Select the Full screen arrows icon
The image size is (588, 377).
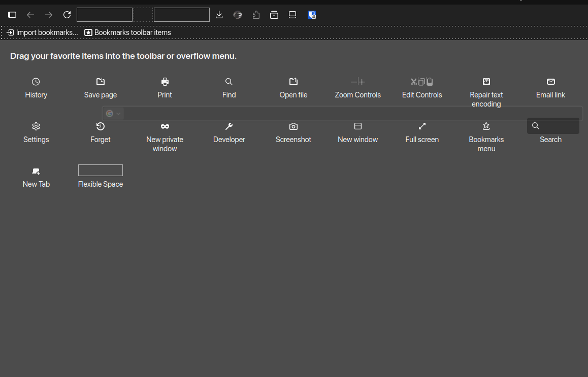pyautogui.click(x=422, y=126)
